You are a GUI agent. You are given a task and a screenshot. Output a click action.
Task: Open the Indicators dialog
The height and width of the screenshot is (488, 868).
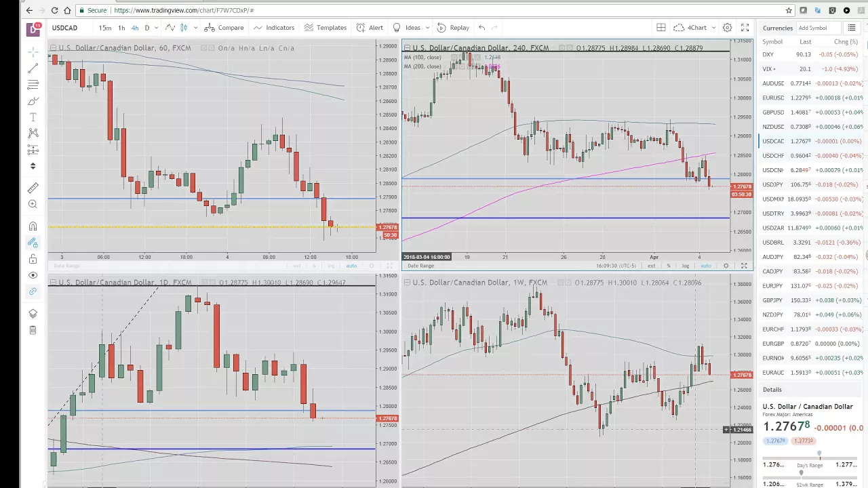pos(274,28)
